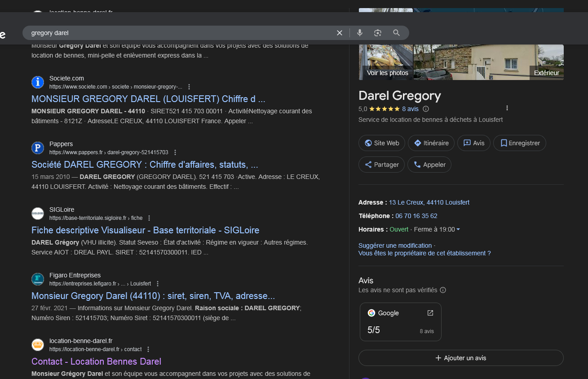Click the Appeler call button
The width and height of the screenshot is (588, 379).
coord(429,165)
